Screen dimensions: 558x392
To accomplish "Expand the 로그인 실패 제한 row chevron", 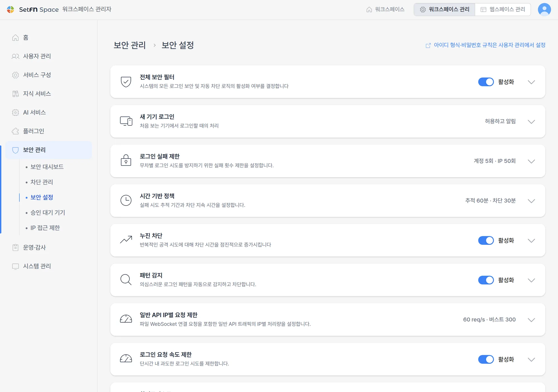I will coord(531,161).
